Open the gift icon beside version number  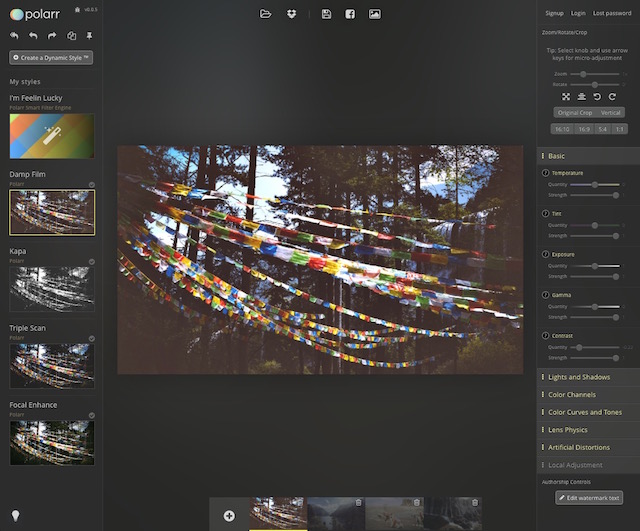click(x=77, y=9)
